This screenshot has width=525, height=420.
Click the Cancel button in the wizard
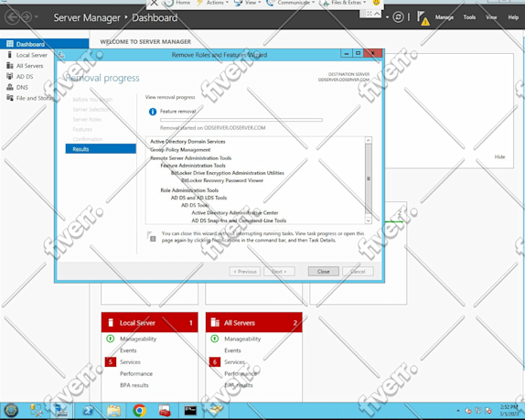pos(358,271)
